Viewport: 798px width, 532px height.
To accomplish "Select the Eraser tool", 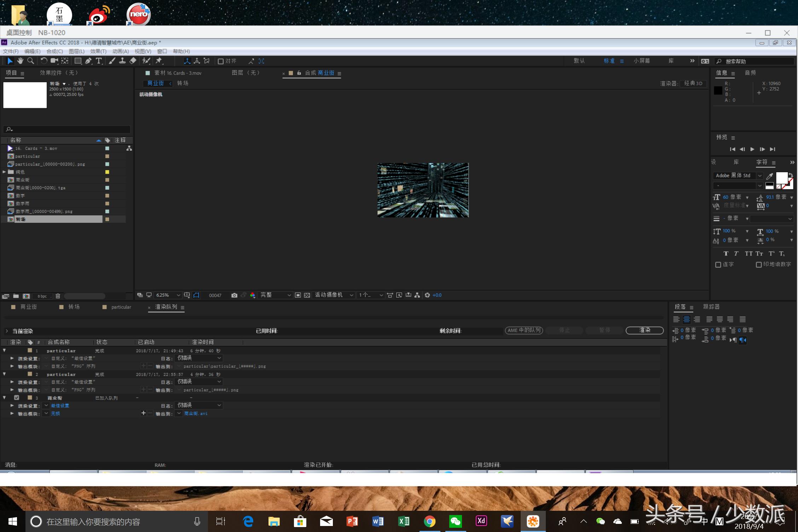I will (133, 61).
